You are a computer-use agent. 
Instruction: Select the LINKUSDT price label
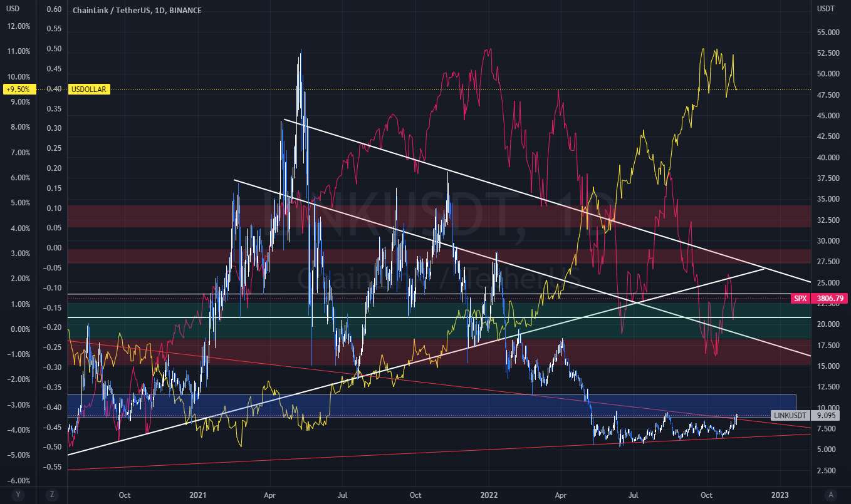coord(790,415)
